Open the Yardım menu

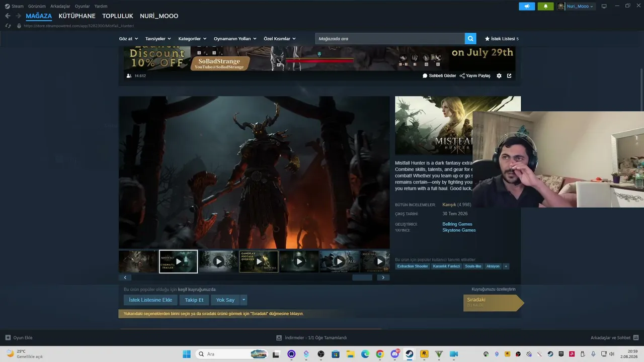pyautogui.click(x=101, y=6)
